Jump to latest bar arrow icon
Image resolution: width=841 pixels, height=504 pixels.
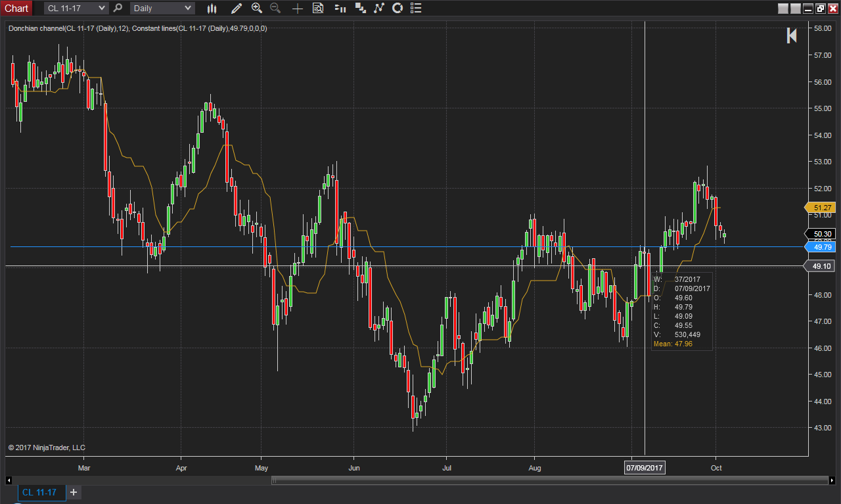coord(792,36)
